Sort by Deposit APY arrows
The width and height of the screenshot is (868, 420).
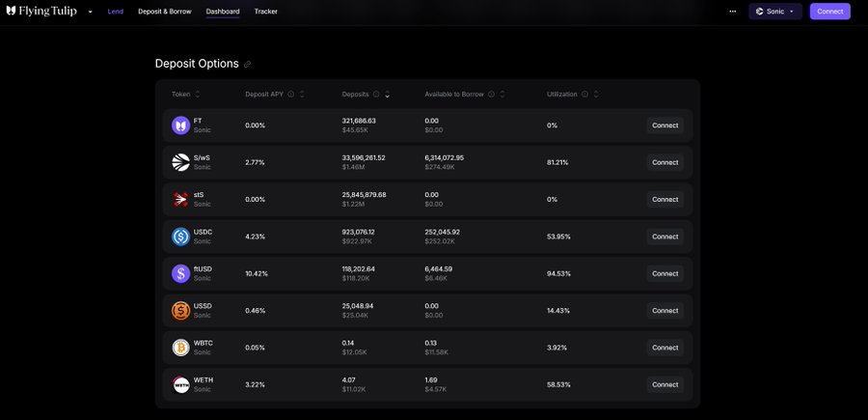pos(302,95)
